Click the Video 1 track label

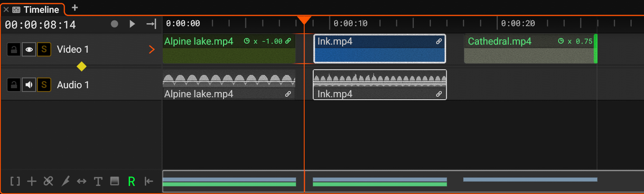pyautogui.click(x=73, y=49)
